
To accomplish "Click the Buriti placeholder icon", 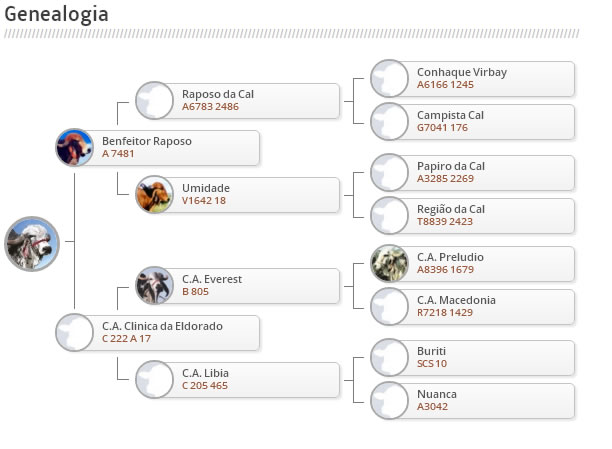I will (x=389, y=357).
